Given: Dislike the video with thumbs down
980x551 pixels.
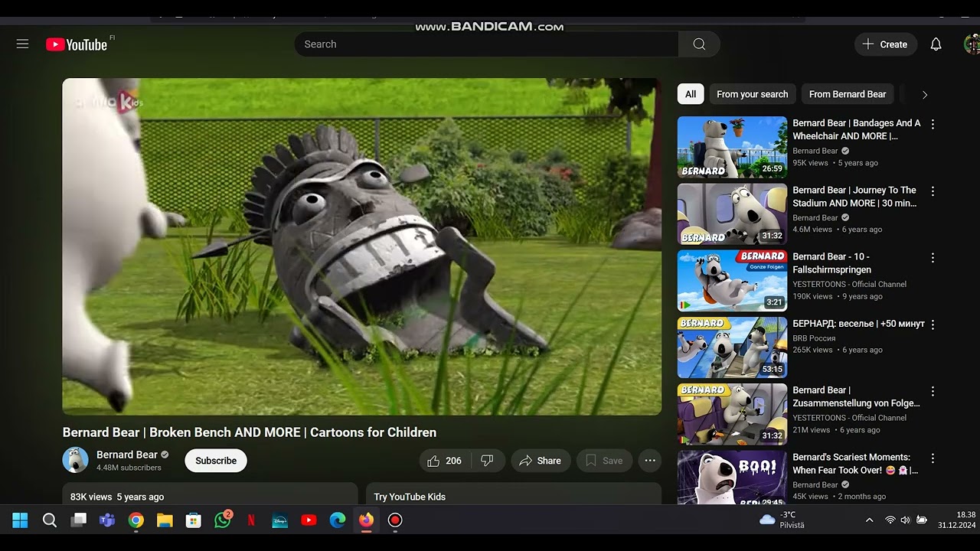Looking at the screenshot, I should coord(487,461).
